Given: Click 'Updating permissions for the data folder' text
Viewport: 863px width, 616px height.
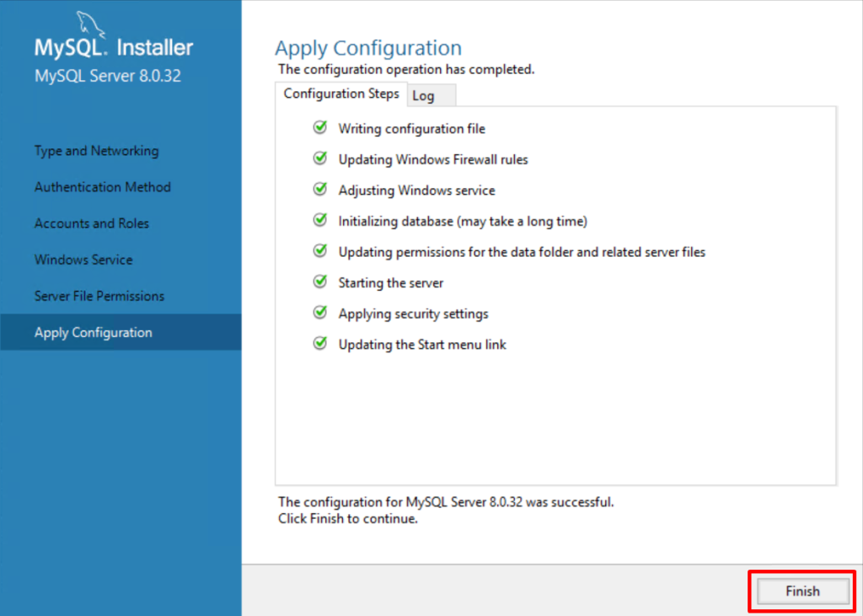Looking at the screenshot, I should click(x=522, y=252).
